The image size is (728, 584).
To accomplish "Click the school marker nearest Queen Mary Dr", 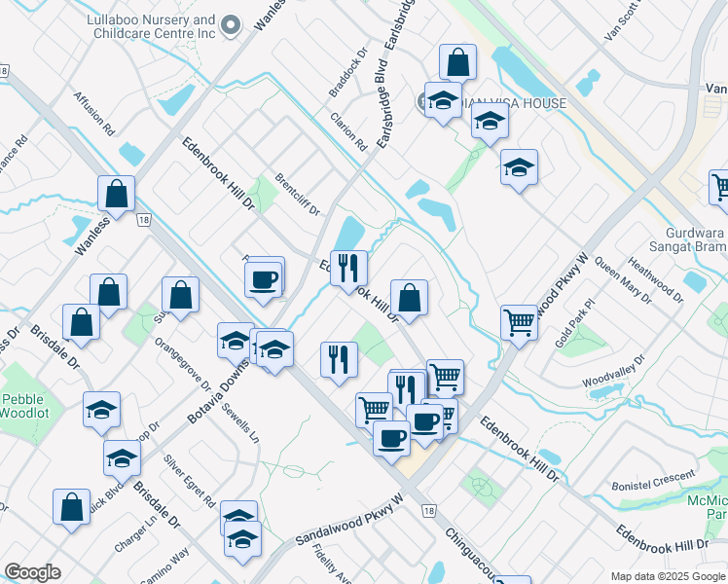I will pos(520,169).
